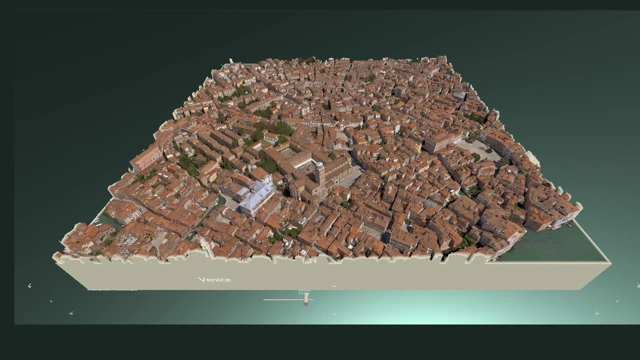The image size is (640, 360).
Task: Select the Venice label on the model base
Action: pos(215,280)
